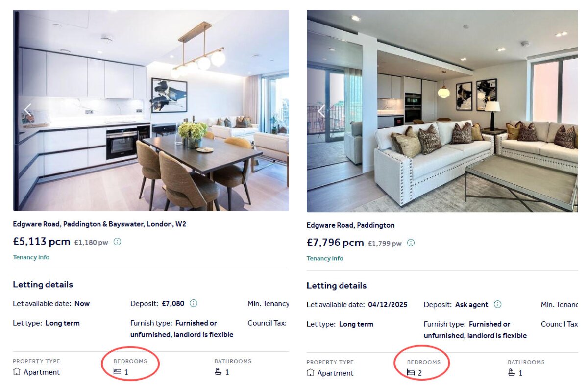Select the £5,113 pcm price text
Viewport: 588px width, 392px height.
(42, 242)
